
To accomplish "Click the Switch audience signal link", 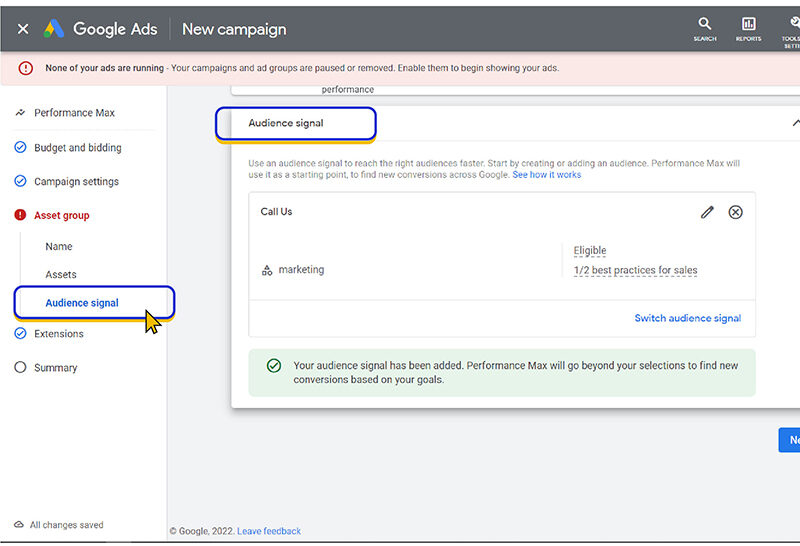I will pyautogui.click(x=687, y=318).
